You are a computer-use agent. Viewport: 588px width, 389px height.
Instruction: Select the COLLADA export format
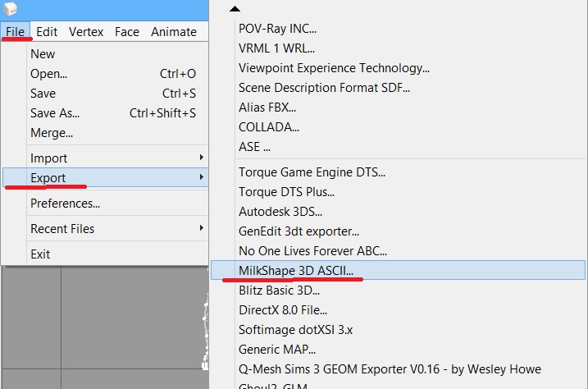coord(269,127)
